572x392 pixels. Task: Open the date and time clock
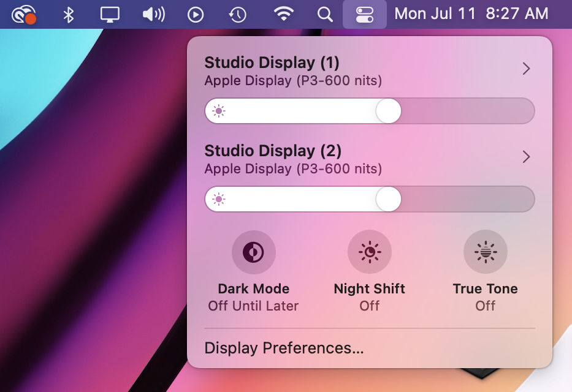click(x=471, y=14)
